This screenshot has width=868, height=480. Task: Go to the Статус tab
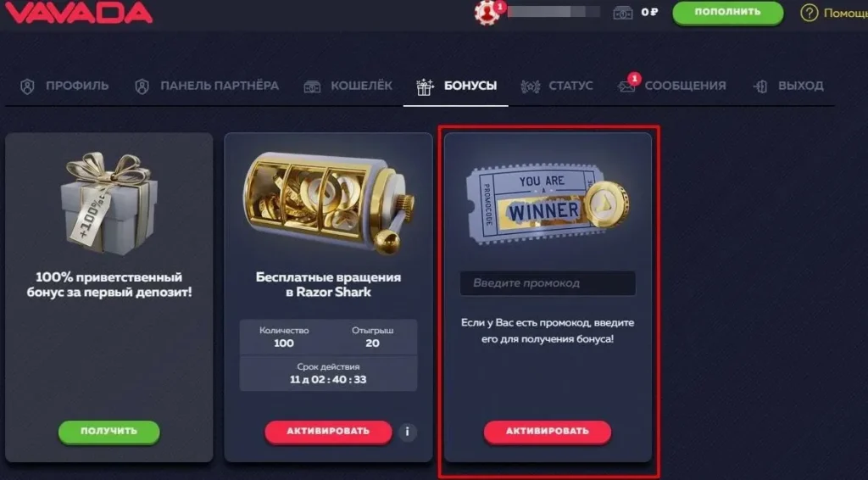pyautogui.click(x=557, y=86)
